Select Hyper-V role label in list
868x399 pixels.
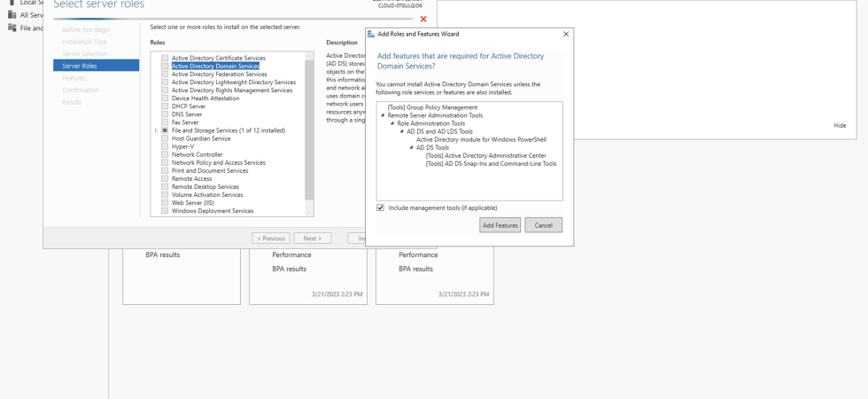tap(181, 146)
